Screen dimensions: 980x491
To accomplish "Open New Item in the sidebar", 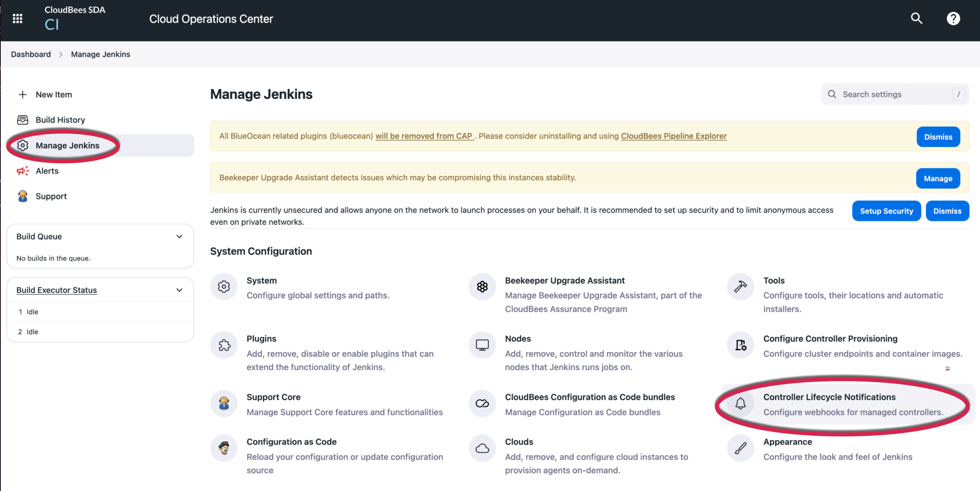I will pyautogui.click(x=54, y=95).
